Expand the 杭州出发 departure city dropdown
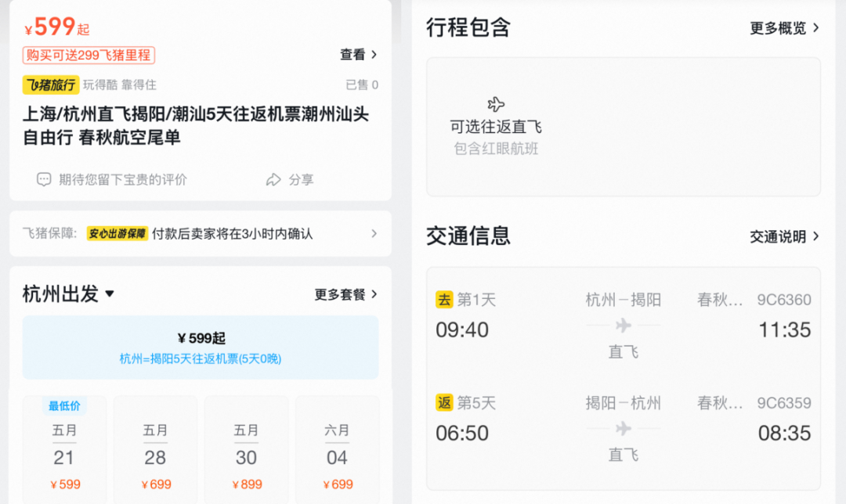Viewport: 846px width, 504px height. click(68, 293)
